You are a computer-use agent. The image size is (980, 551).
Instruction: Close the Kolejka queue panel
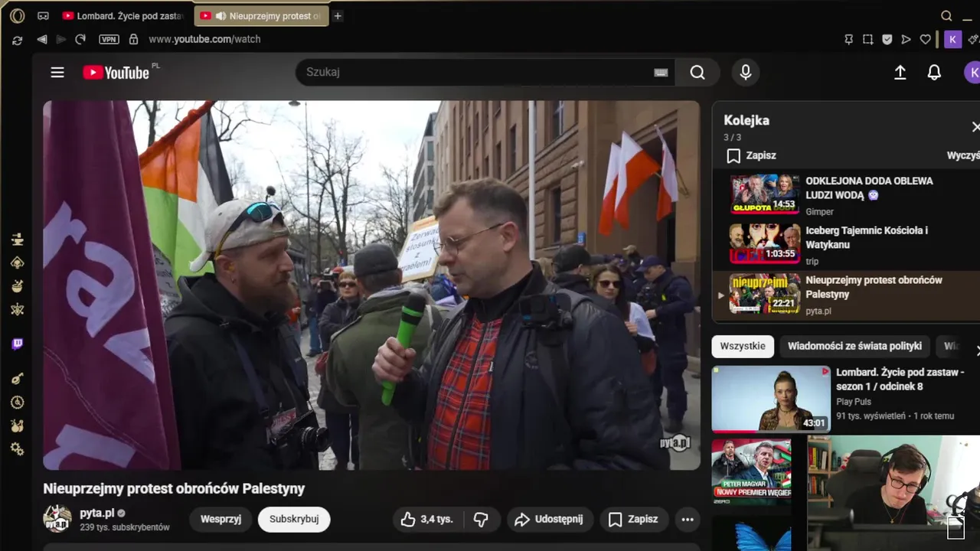(x=975, y=126)
